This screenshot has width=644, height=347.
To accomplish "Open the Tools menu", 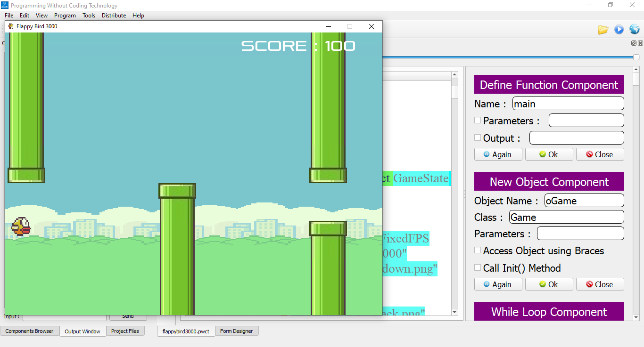I will (89, 16).
